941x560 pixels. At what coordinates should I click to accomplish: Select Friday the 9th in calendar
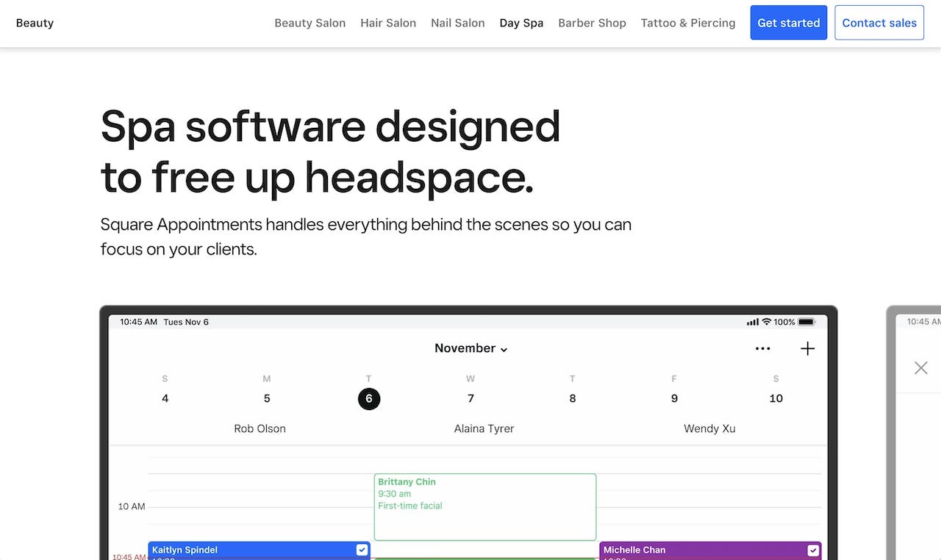pos(674,398)
